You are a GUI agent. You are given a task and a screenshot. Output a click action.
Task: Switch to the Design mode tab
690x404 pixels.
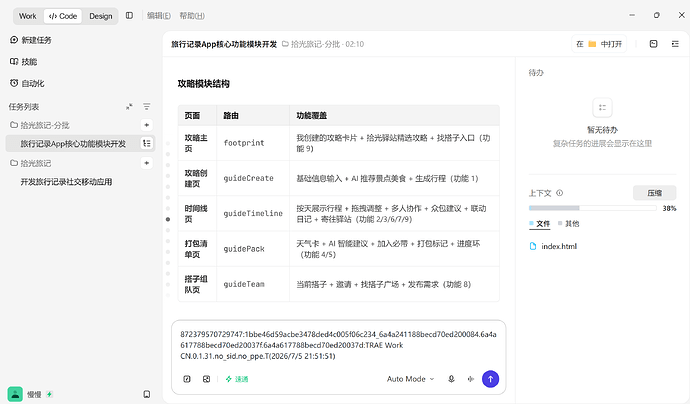tap(101, 16)
